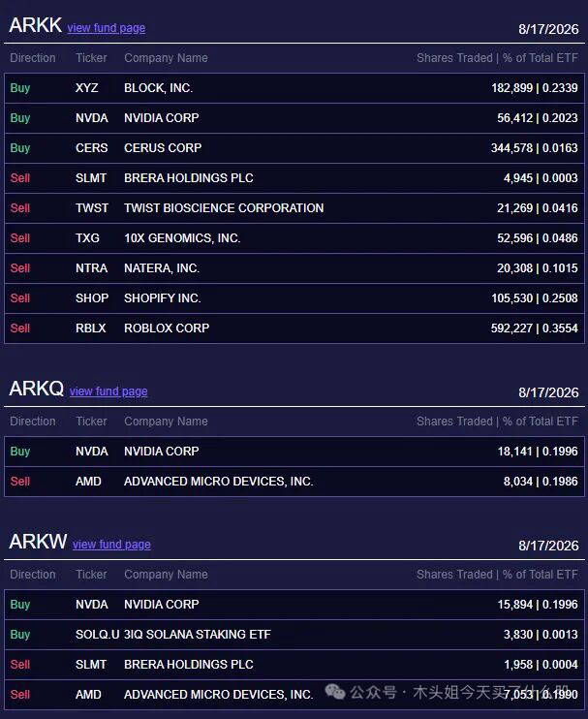This screenshot has width=588, height=719.
Task: Click the NTRA Natera, Inc. row
Action: coord(294,268)
